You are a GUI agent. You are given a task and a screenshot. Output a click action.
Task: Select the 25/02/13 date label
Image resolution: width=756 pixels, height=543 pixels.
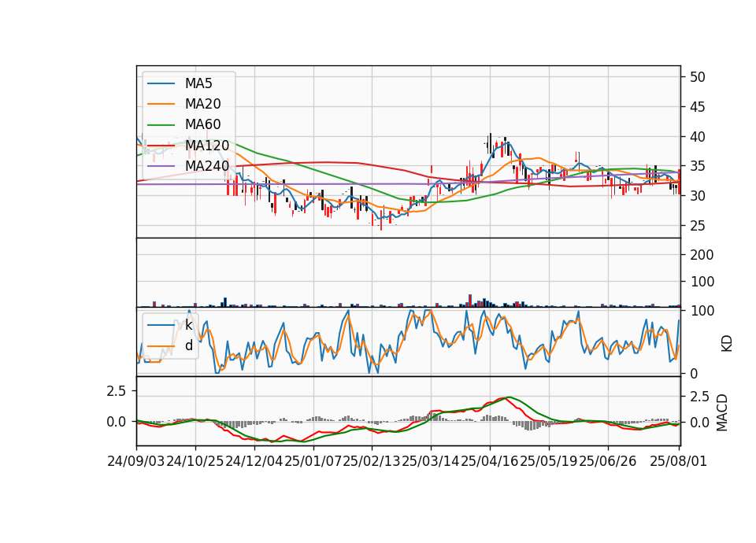click(x=372, y=462)
